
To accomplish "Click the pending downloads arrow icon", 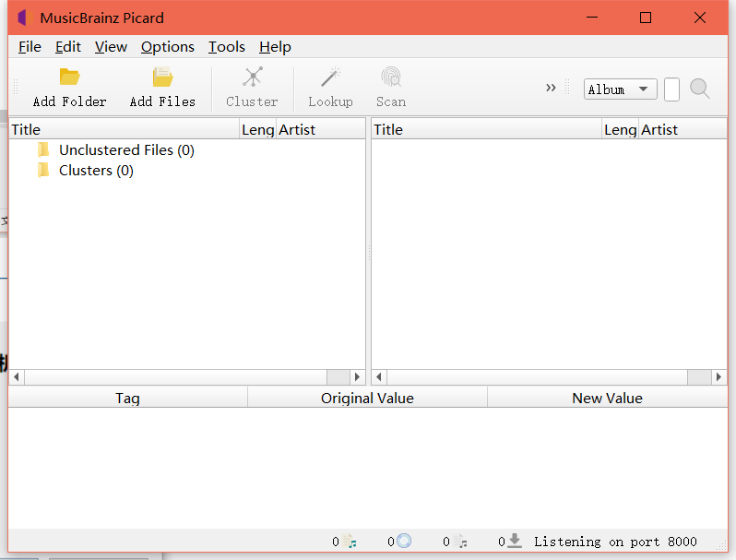I will [515, 541].
